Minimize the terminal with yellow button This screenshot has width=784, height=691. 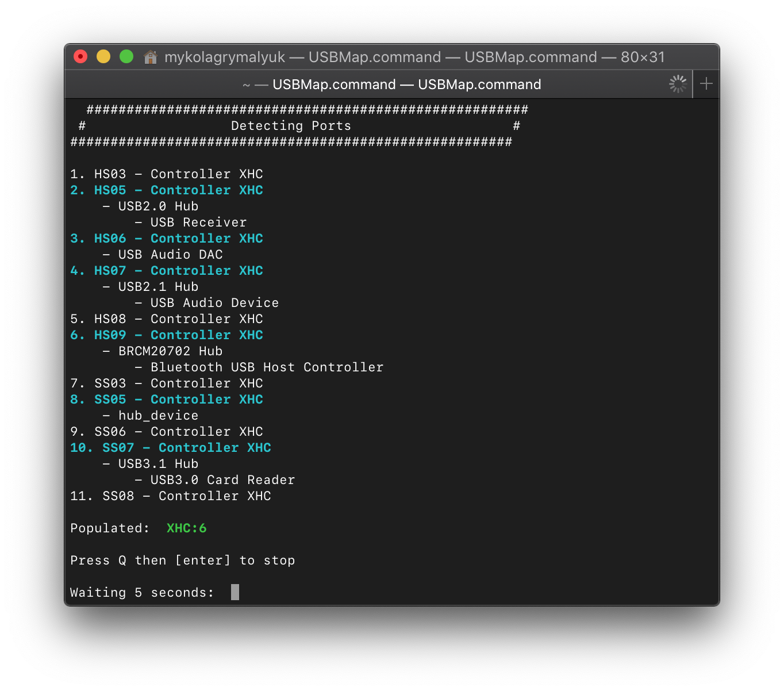103,57
